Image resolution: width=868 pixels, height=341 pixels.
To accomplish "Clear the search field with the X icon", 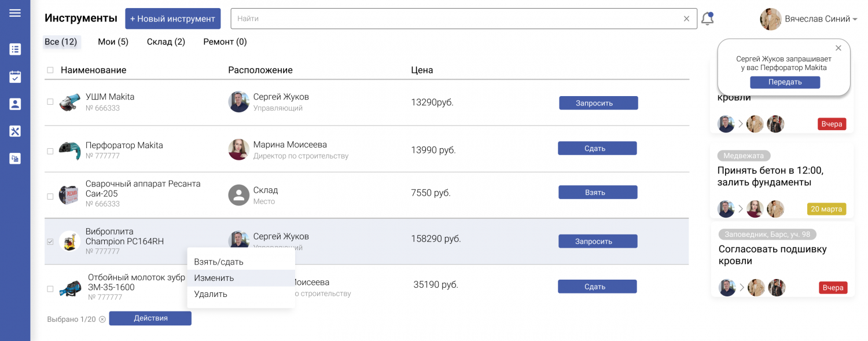I will coord(686,19).
